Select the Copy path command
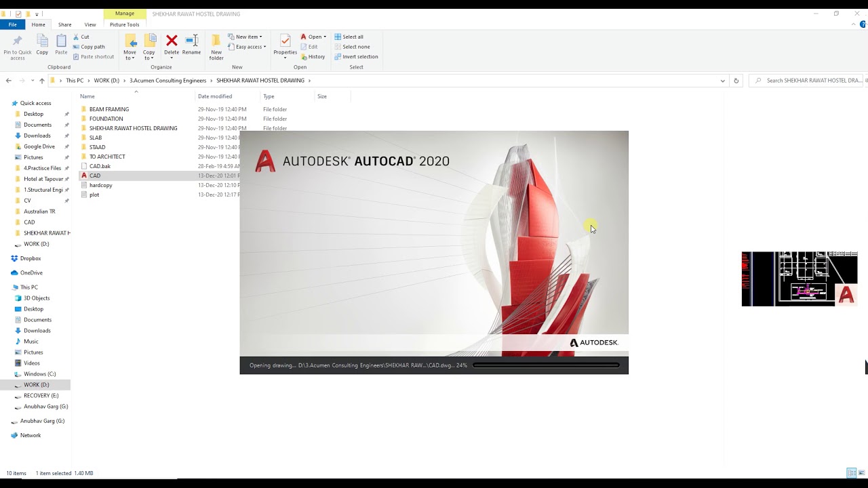Image resolution: width=868 pixels, height=488 pixels. (88, 47)
